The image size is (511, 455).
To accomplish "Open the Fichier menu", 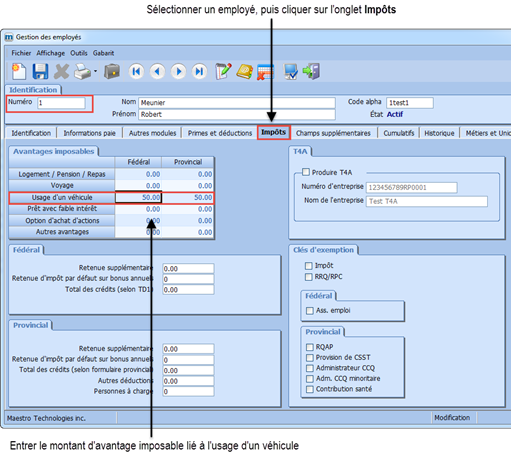I will [21, 53].
